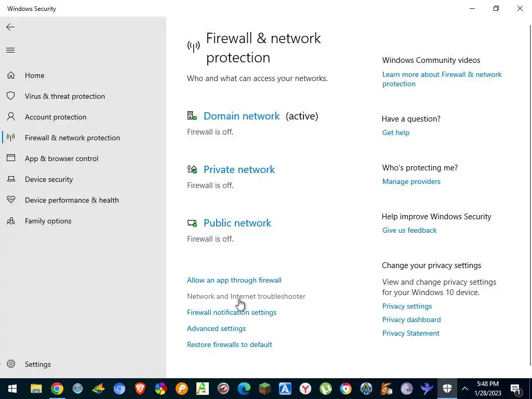Click Device performance & health heart icon
Viewport: 532px width, 399px height.
(x=11, y=200)
